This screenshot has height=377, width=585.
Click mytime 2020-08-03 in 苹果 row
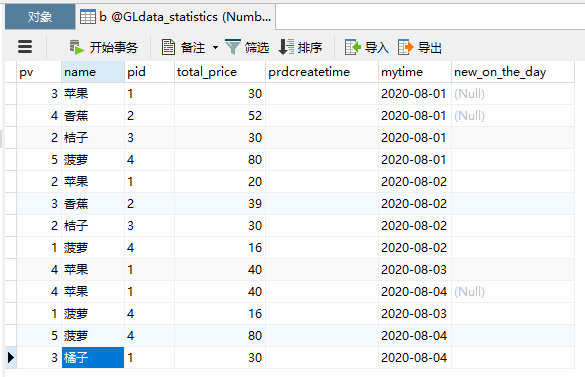coord(415,269)
